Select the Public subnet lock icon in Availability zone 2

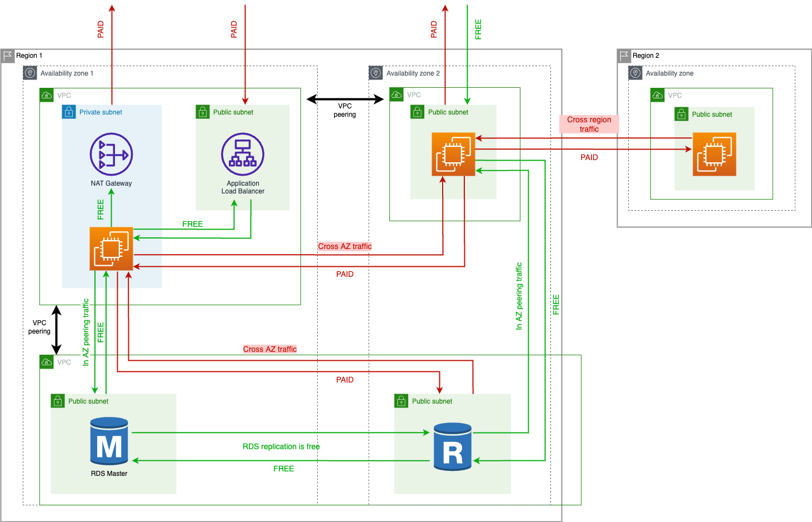[x=417, y=112]
